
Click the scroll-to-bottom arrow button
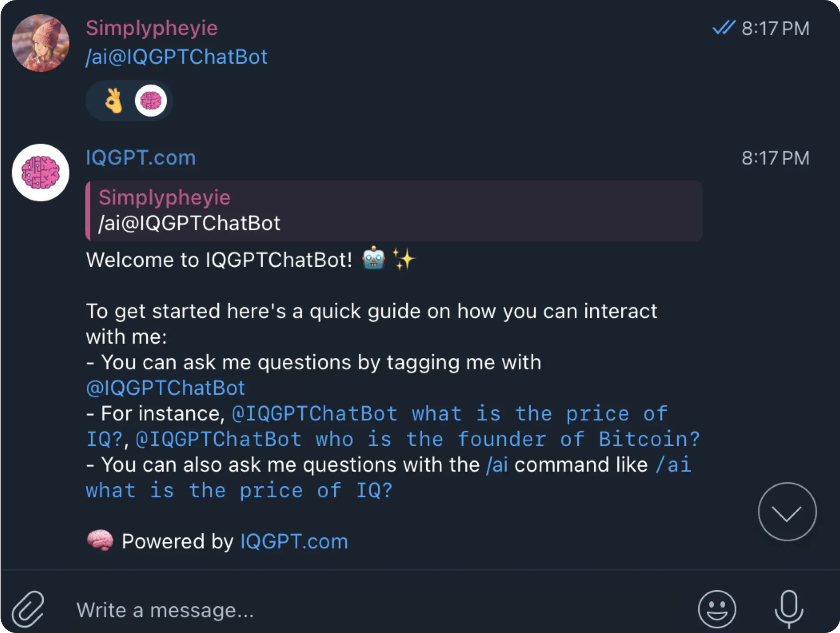[x=787, y=512]
